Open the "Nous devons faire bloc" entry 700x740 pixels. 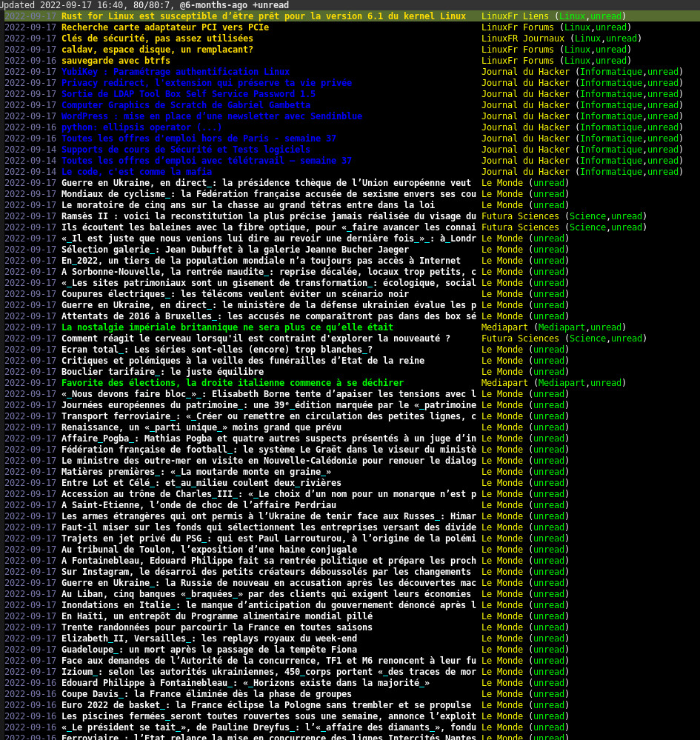(269, 393)
